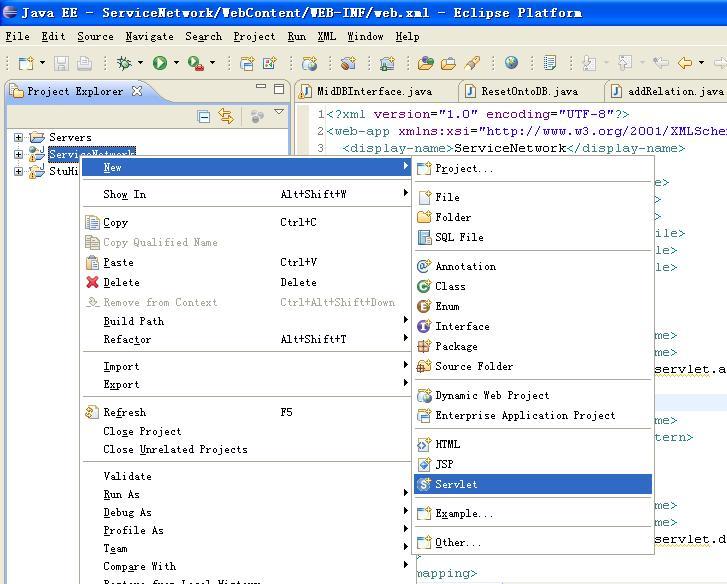Click the Open Web Browser globe icon
This screenshot has height=584, width=727.
pos(511,62)
